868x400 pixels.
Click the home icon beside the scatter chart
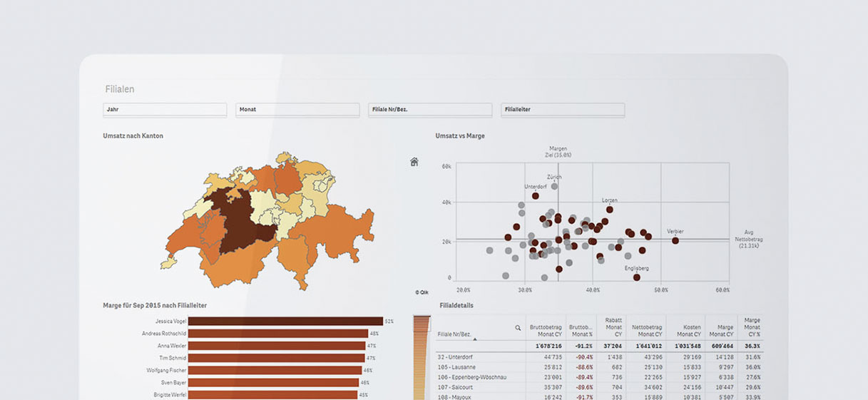point(414,162)
